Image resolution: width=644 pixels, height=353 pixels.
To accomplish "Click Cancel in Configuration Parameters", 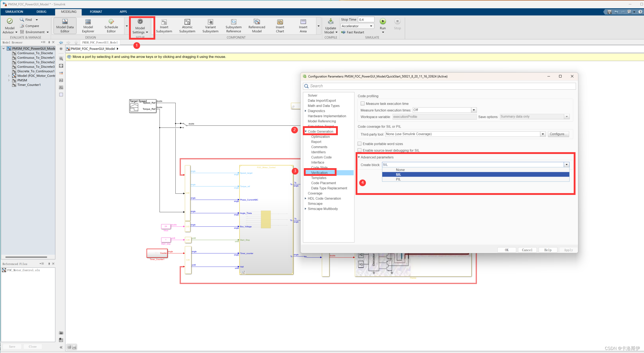I will pos(527,250).
